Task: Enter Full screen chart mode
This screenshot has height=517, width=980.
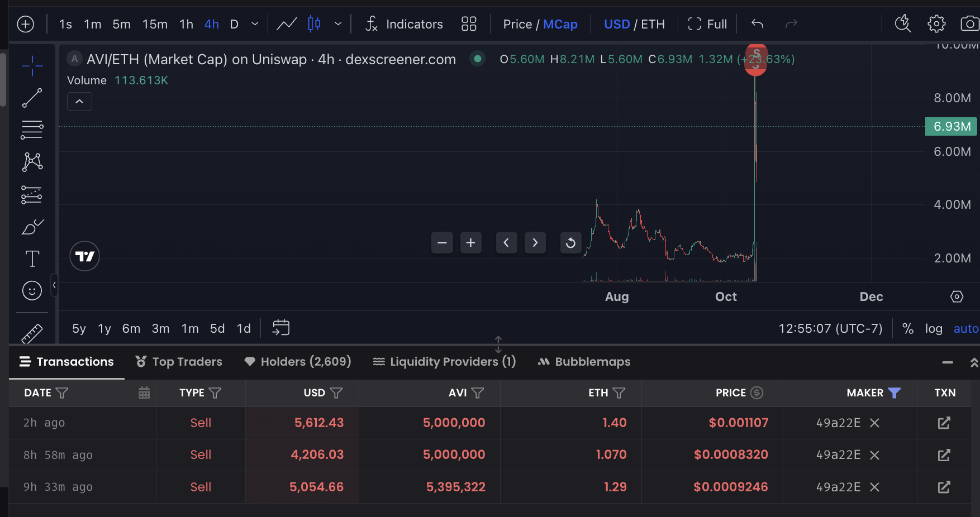Action: click(707, 24)
